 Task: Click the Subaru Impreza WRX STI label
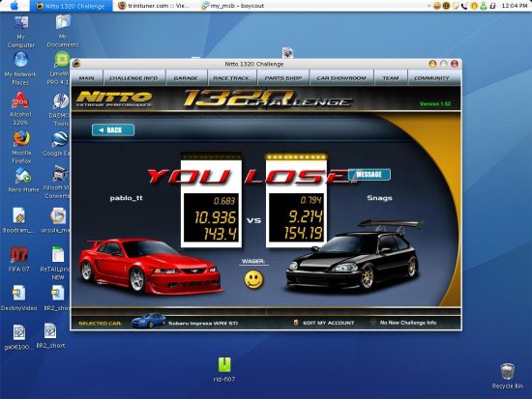point(203,324)
